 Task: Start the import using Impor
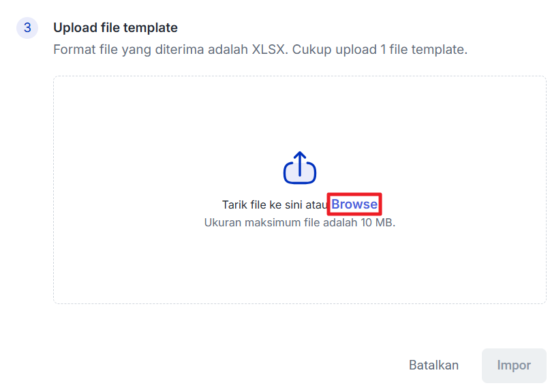tap(513, 365)
